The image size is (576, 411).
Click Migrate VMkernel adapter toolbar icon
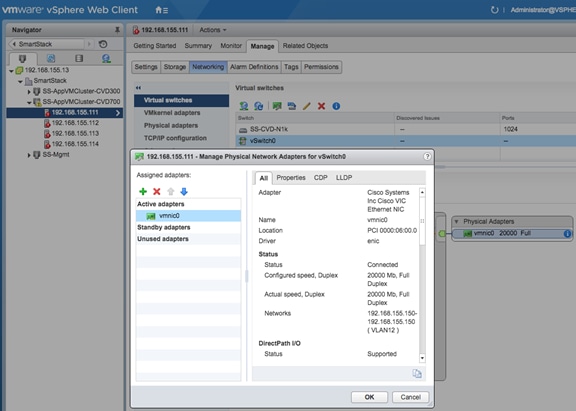click(292, 106)
